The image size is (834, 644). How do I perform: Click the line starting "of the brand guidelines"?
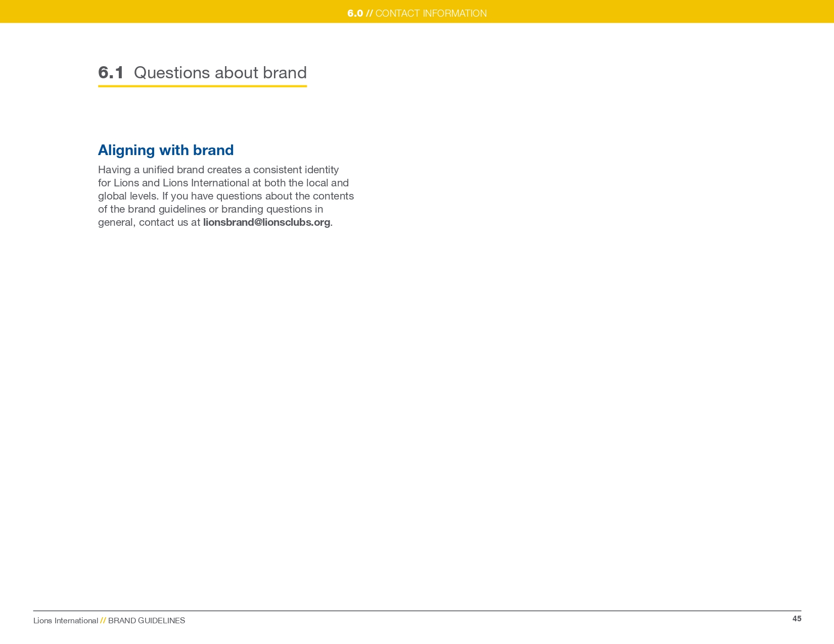[x=210, y=209]
